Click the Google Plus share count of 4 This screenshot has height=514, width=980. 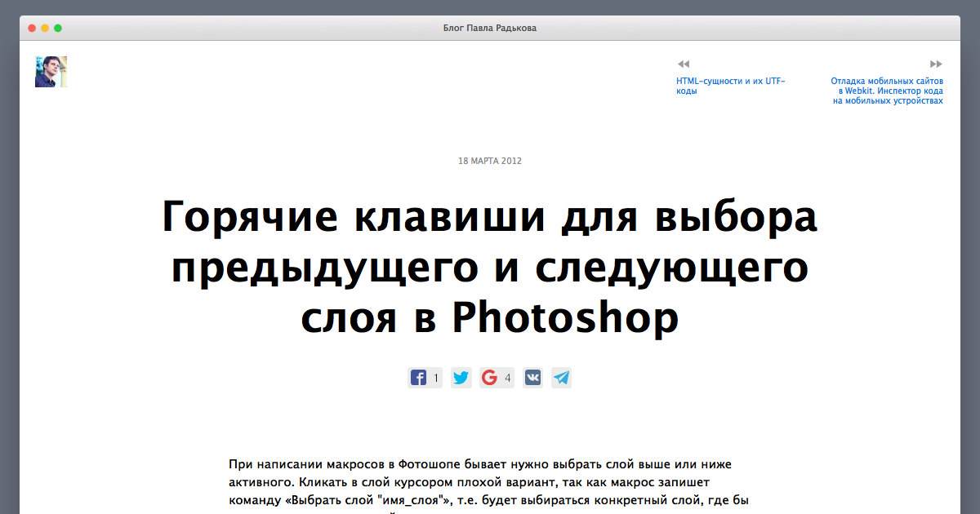point(507,378)
